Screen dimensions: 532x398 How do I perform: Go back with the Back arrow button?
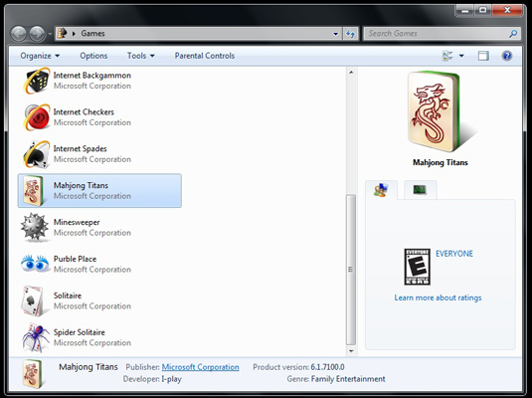pos(19,34)
